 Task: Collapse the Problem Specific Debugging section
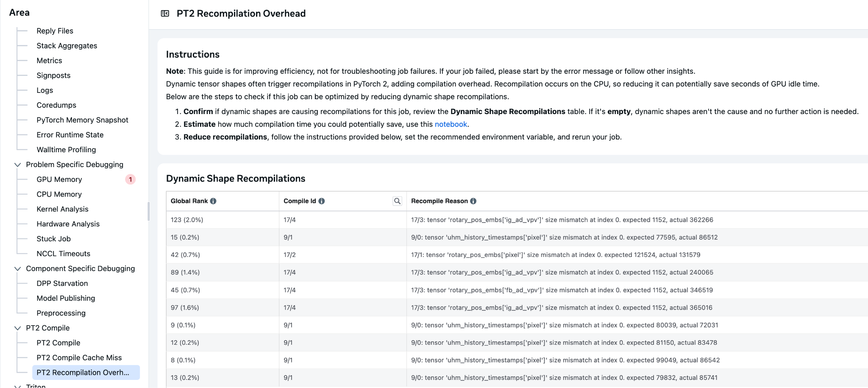18,165
